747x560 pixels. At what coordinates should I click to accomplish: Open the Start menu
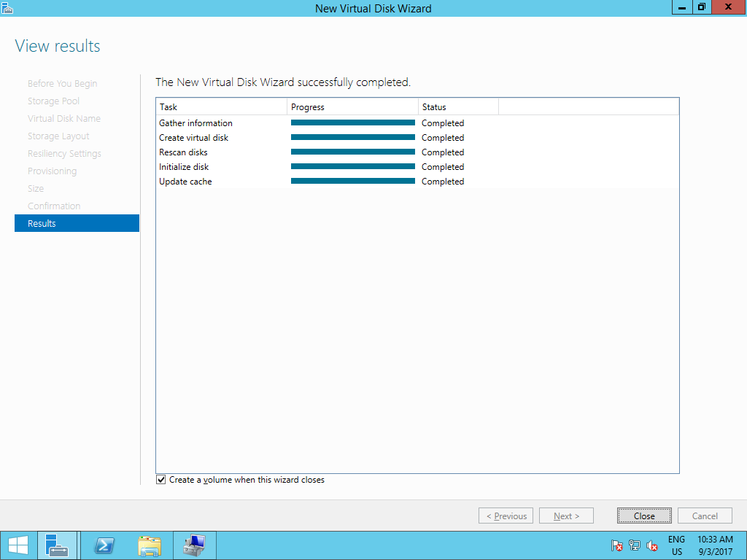[18, 545]
